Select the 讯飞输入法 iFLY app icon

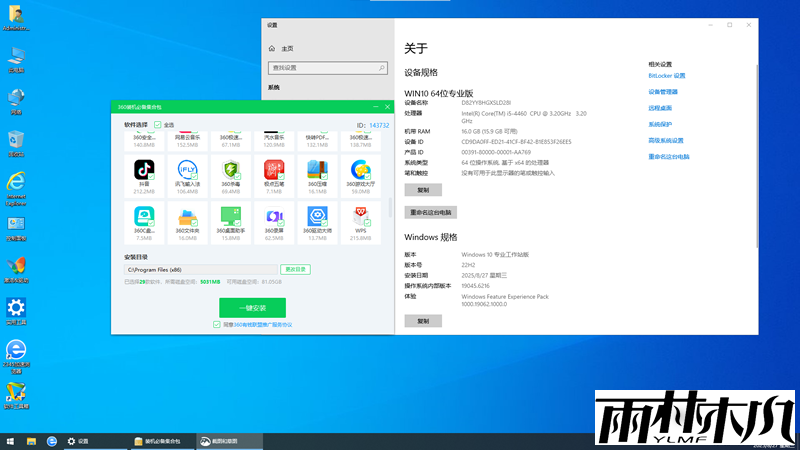[187, 169]
